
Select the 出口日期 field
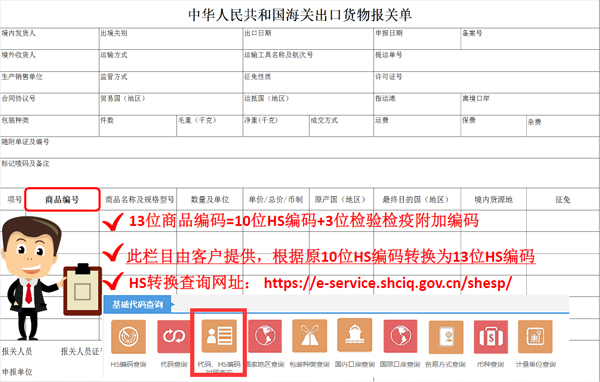click(x=308, y=38)
